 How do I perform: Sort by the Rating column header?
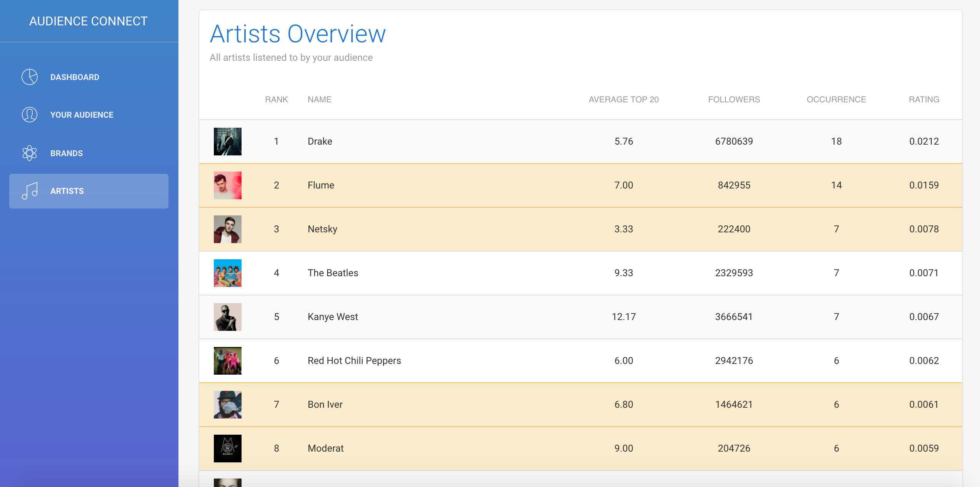(924, 100)
